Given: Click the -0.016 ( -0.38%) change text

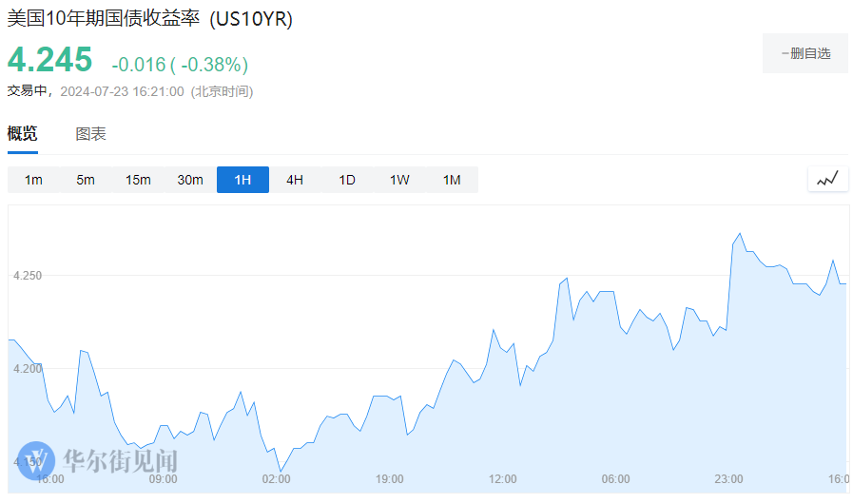Looking at the screenshot, I should pyautogui.click(x=180, y=65).
